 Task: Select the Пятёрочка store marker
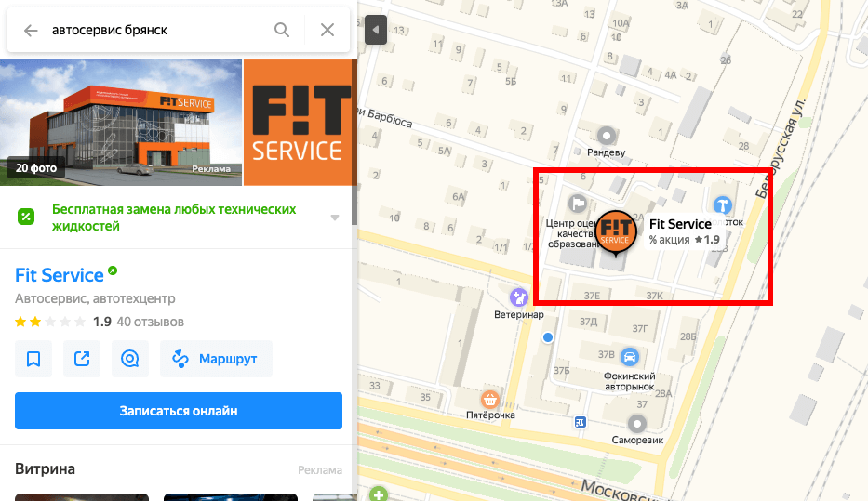tap(489, 400)
